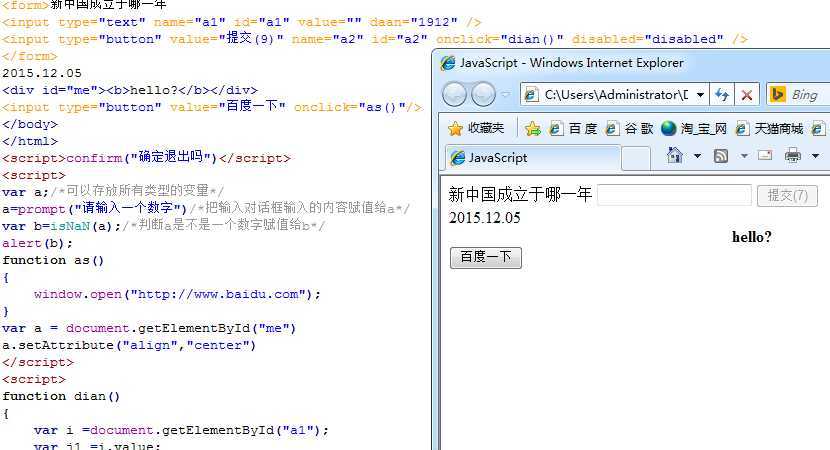Click the confirm("确定退出吗") script line
The image size is (830, 450).
(x=146, y=158)
